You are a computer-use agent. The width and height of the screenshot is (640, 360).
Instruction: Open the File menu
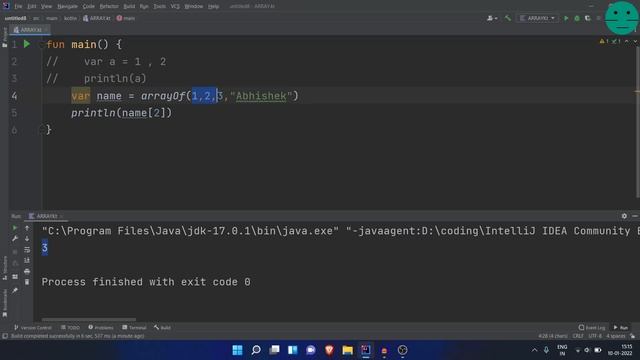coord(18,7)
